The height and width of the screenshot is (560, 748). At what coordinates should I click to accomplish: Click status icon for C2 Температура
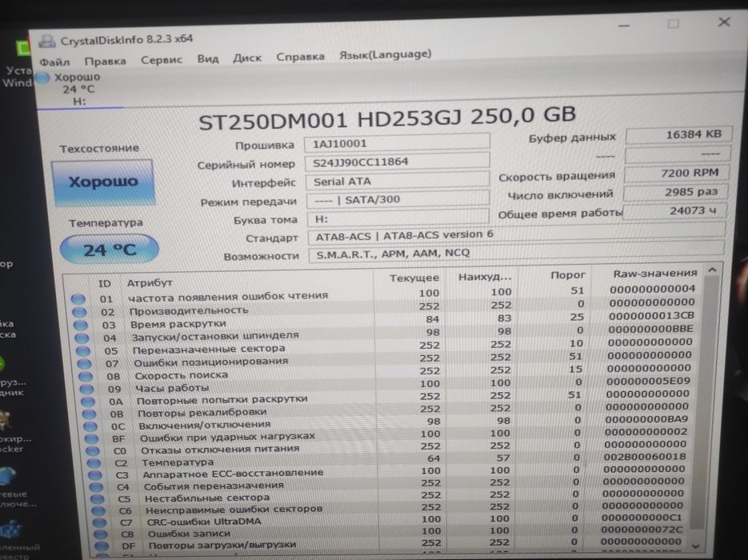tap(94, 463)
